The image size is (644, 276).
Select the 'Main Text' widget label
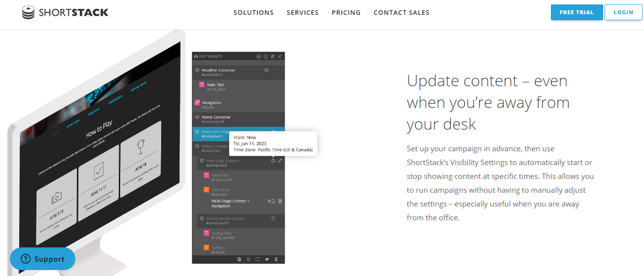tap(216, 85)
